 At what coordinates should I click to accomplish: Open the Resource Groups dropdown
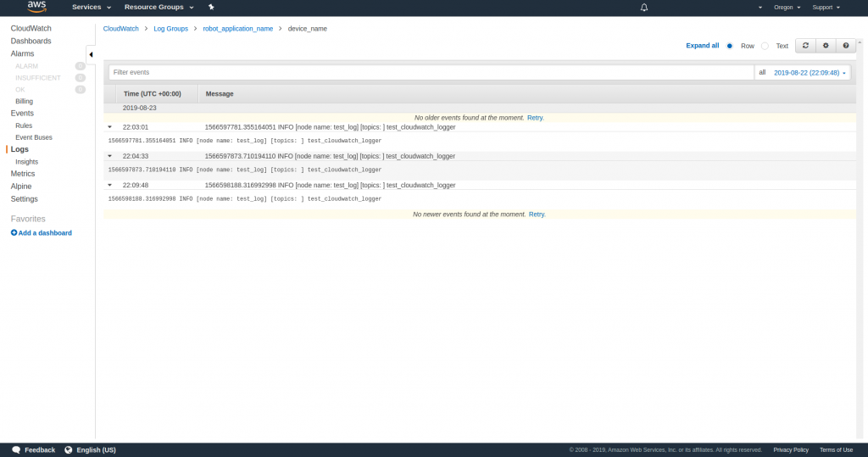pos(159,7)
